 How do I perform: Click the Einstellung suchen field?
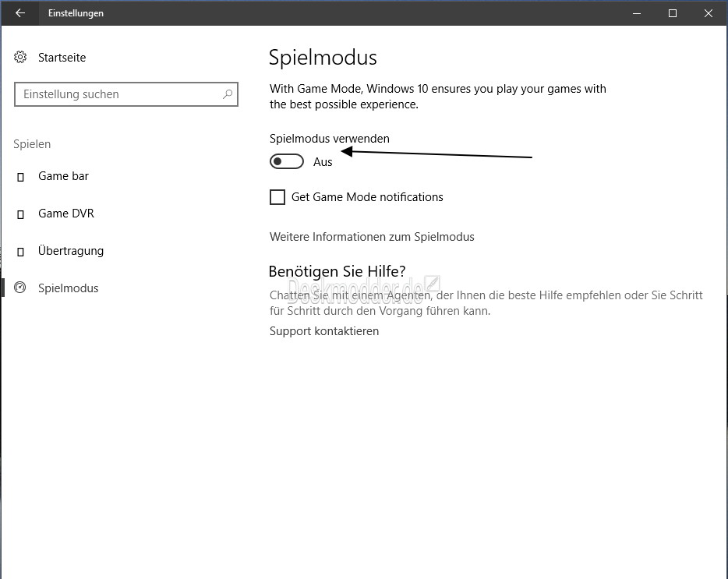(125, 94)
